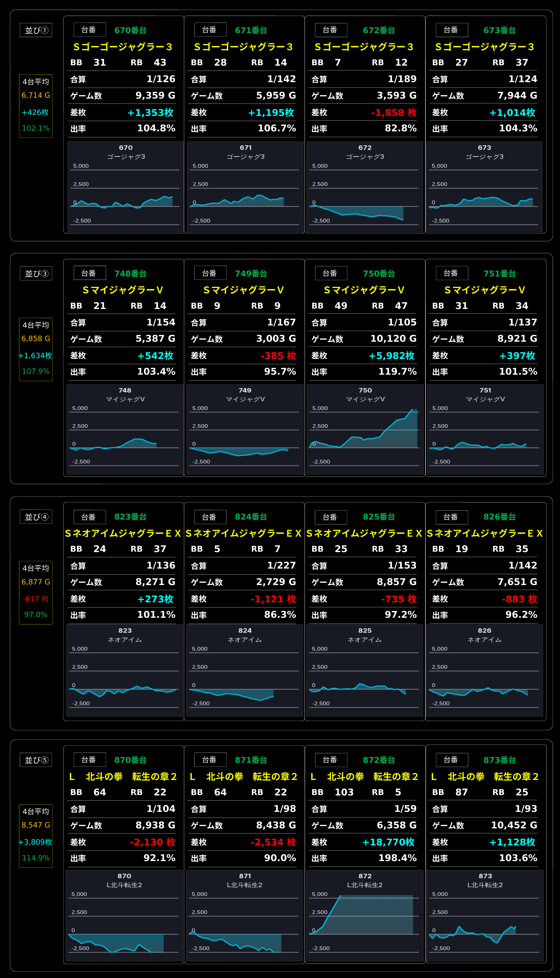Click the 10,452 G game count
The height and width of the screenshot is (978, 560).
[x=514, y=825]
